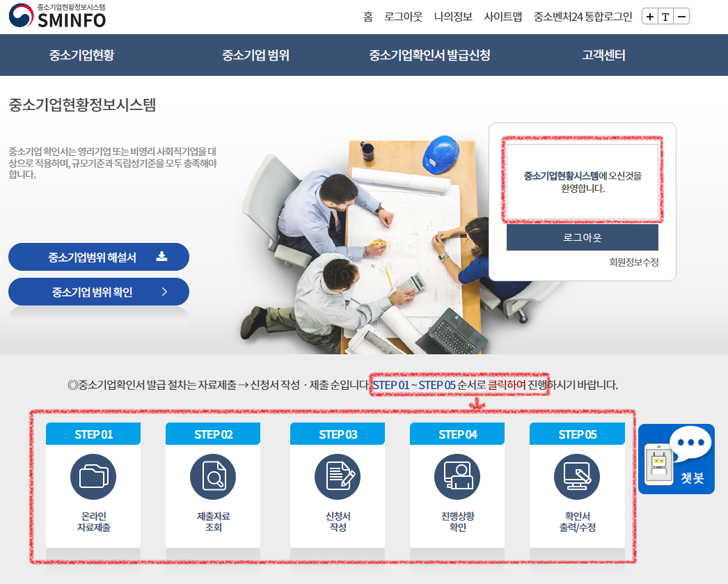
Task: Open the 고객센터 menu
Action: 603,55
